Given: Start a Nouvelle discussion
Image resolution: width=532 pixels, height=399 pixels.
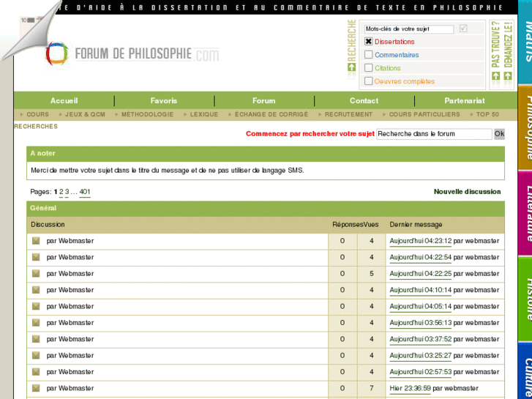Looking at the screenshot, I should (467, 192).
